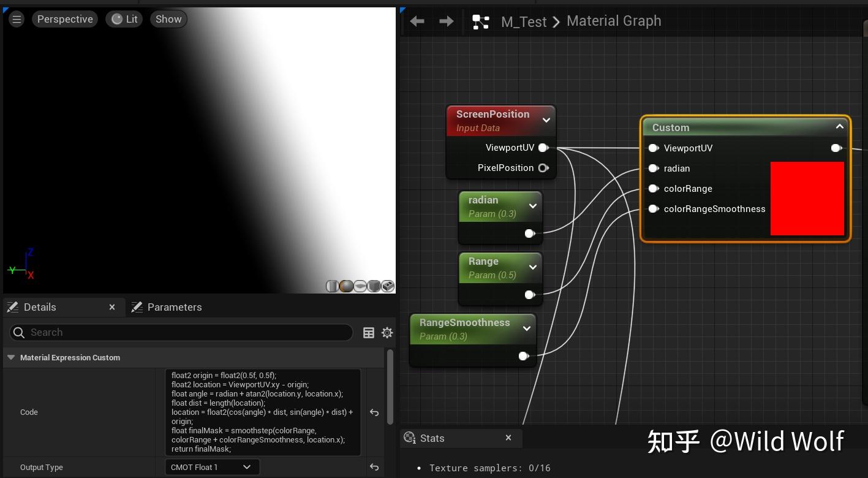Navigate forward in the graph history
The height and width of the screenshot is (478, 868).
447,21
